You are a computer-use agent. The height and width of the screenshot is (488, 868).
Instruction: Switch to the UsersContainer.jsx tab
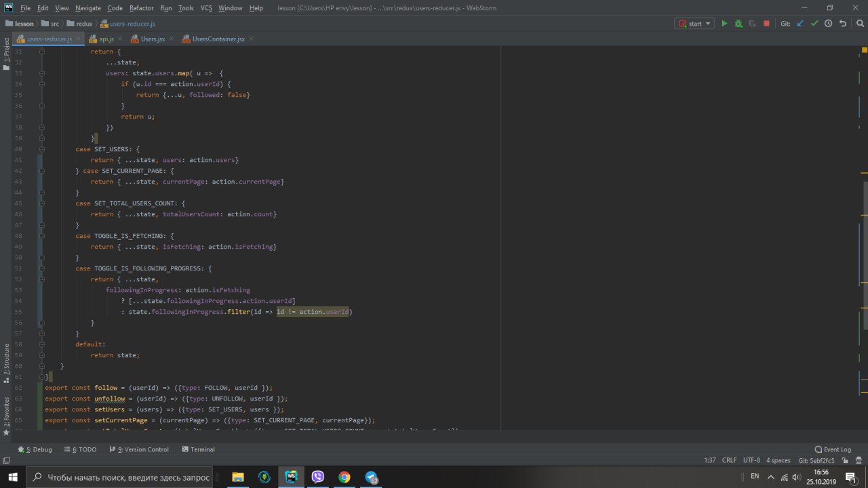(218, 39)
